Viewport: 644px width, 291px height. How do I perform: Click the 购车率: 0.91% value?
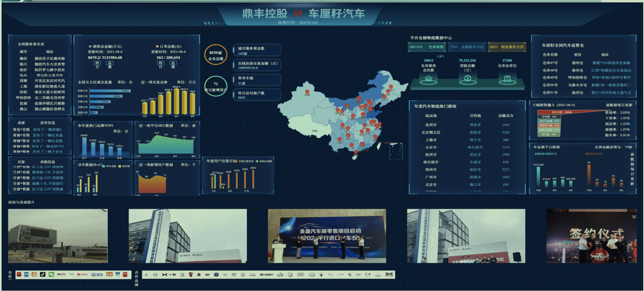point(617,135)
